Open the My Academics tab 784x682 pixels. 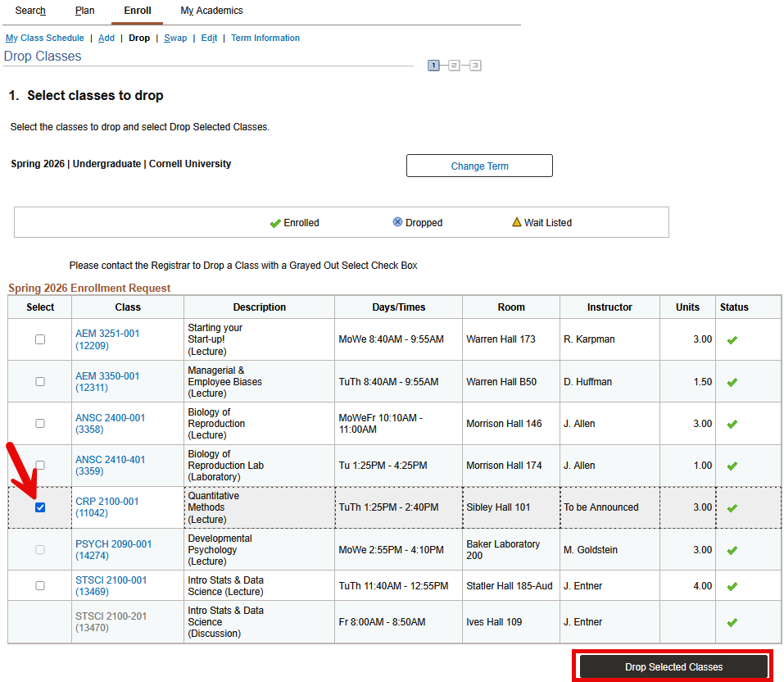coord(211,11)
